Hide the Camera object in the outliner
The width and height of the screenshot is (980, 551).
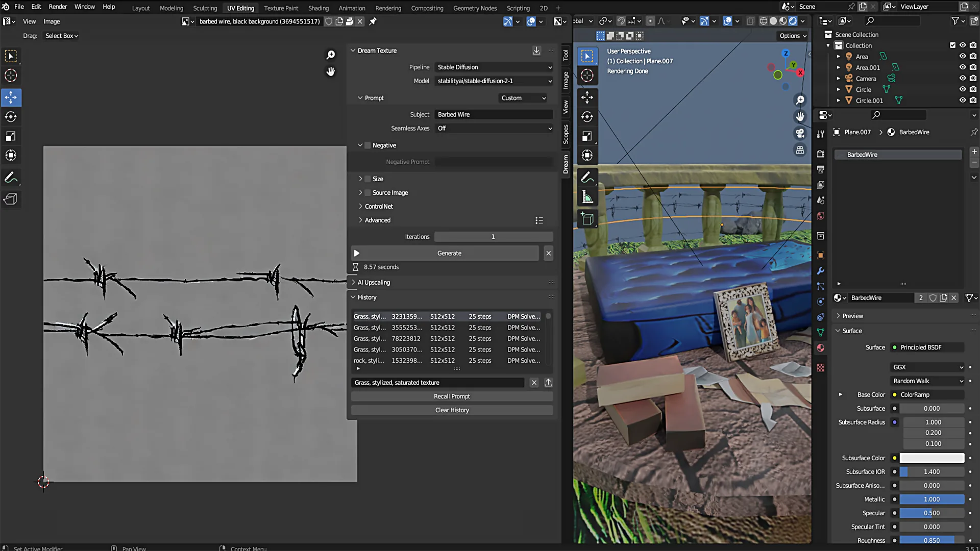coord(963,78)
